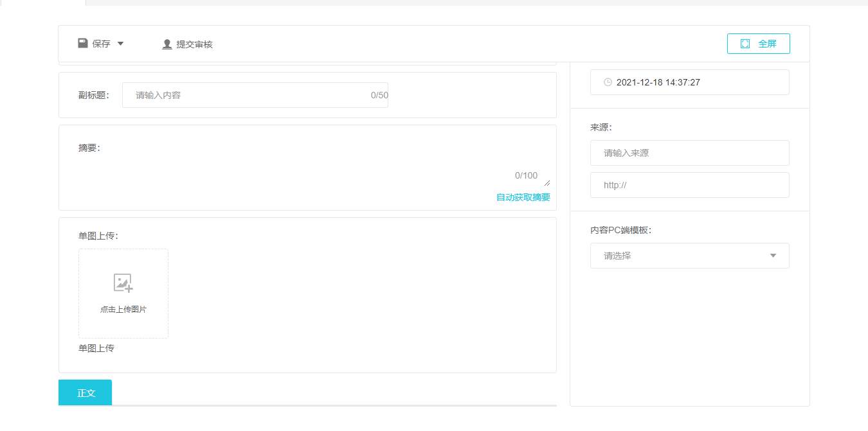Click the 单图上传: label
This screenshot has height=431, width=868.
98,236
